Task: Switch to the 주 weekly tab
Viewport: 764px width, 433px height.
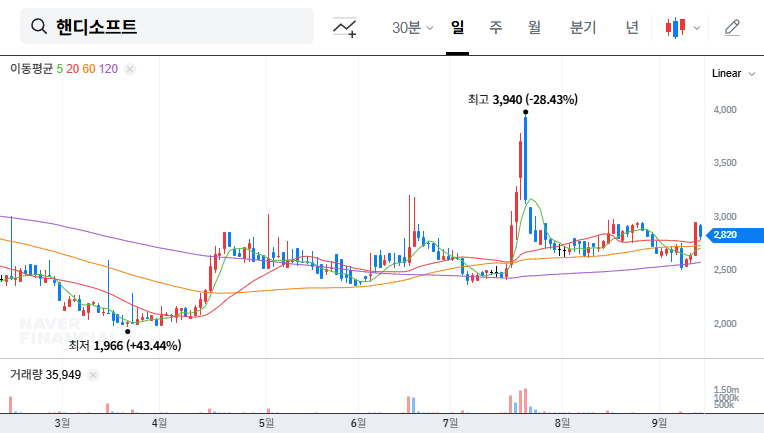Action: coord(495,27)
